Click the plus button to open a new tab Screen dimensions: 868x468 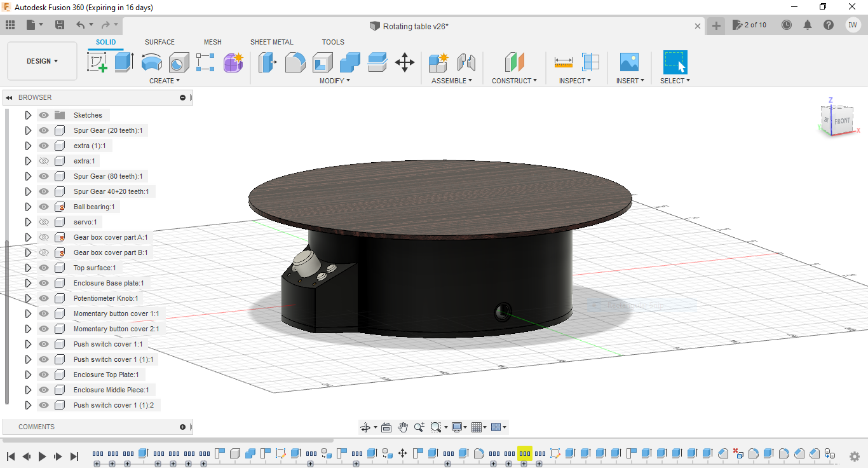coord(717,26)
